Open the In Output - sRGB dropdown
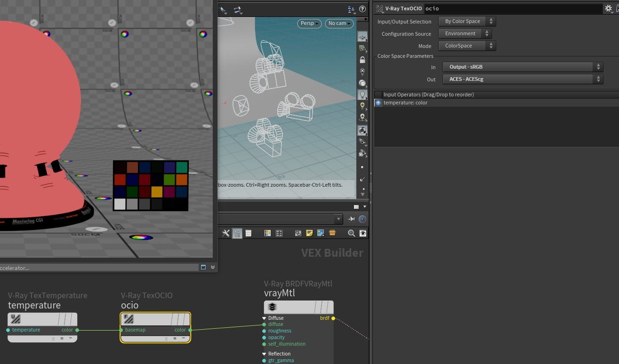 [523, 67]
